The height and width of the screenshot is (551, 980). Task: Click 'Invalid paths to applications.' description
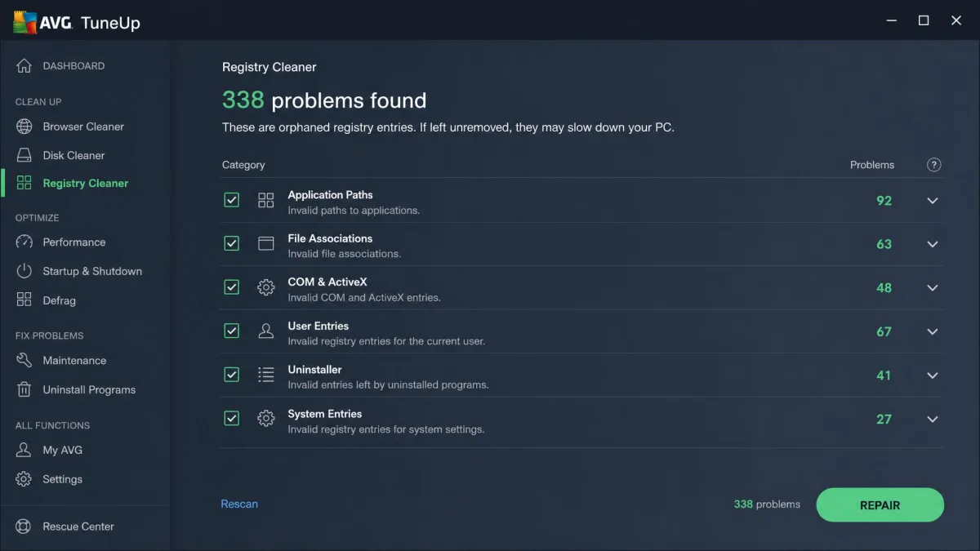tap(354, 211)
